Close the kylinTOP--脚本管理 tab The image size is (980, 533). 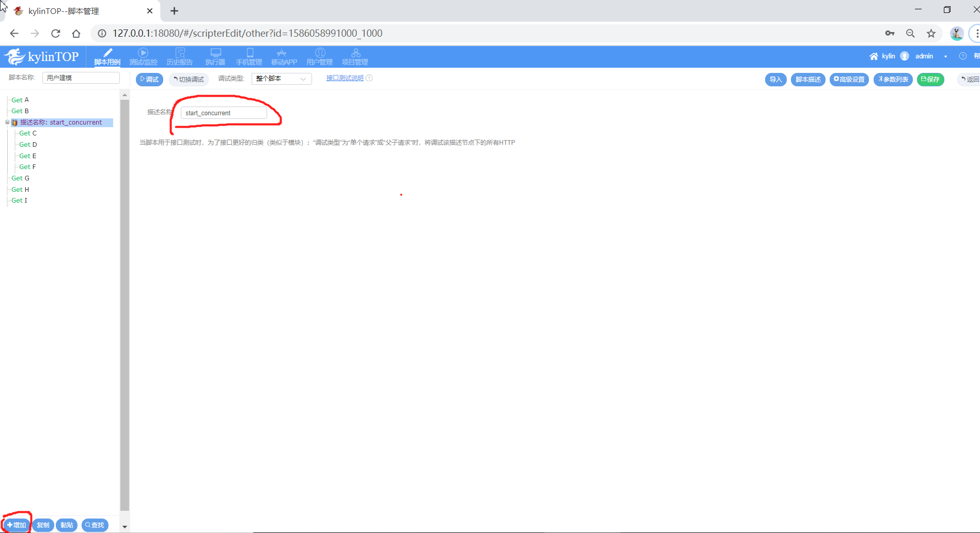tap(150, 11)
